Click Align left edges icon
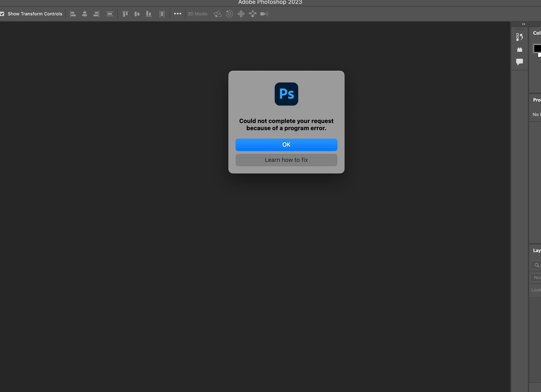 (73, 14)
